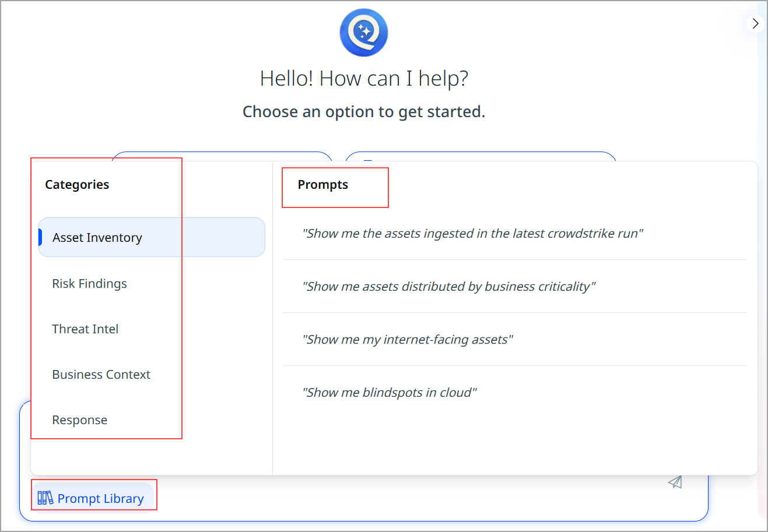Image resolution: width=768 pixels, height=532 pixels.
Task: Click the currently highlighted Asset Inventory entry
Action: click(x=97, y=237)
